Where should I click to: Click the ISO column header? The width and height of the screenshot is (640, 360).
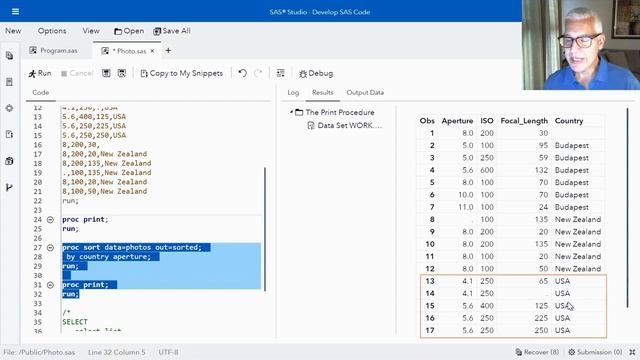click(487, 121)
